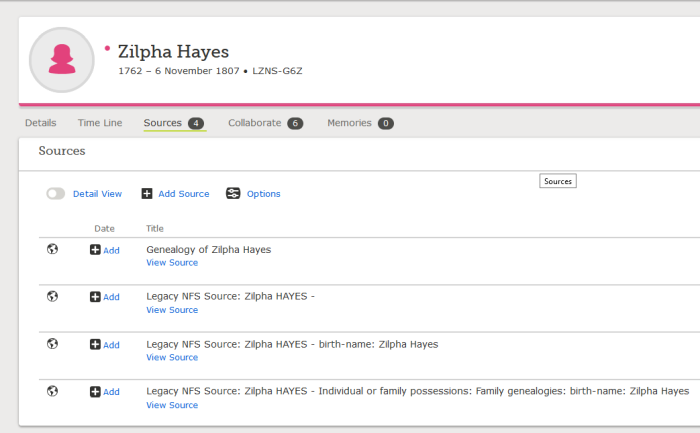Switch to the Time Line tab
Image resolution: width=700 pixels, height=433 pixels.
coord(100,123)
